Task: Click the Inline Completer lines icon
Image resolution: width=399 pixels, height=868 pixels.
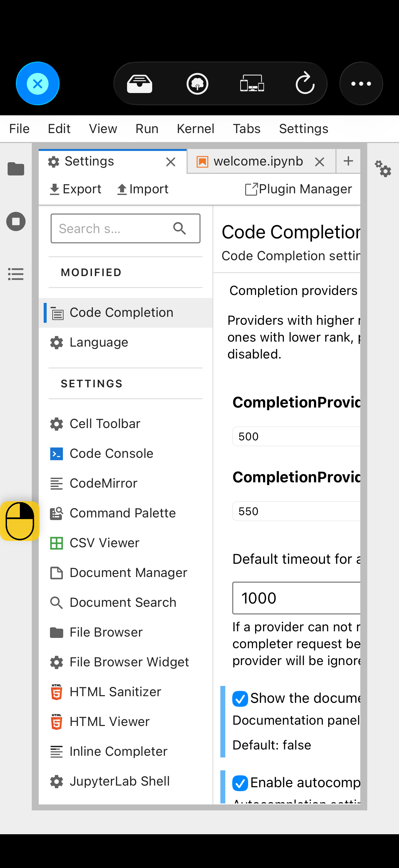Action: tap(57, 751)
